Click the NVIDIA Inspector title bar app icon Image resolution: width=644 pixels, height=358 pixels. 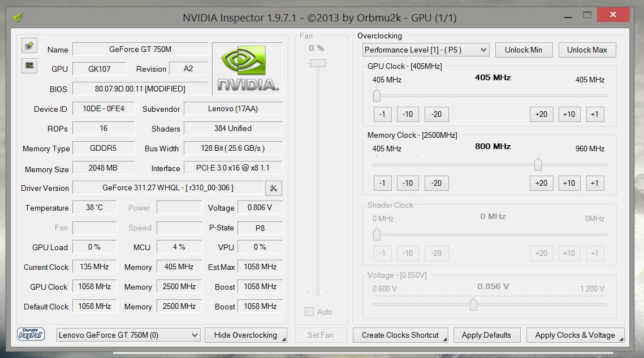pos(18,18)
